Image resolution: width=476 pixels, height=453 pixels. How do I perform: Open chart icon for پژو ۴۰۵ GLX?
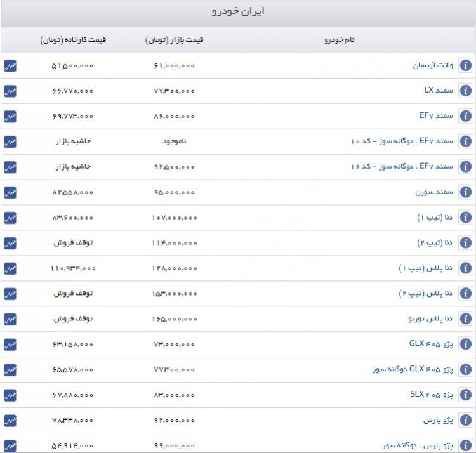pos(10,345)
